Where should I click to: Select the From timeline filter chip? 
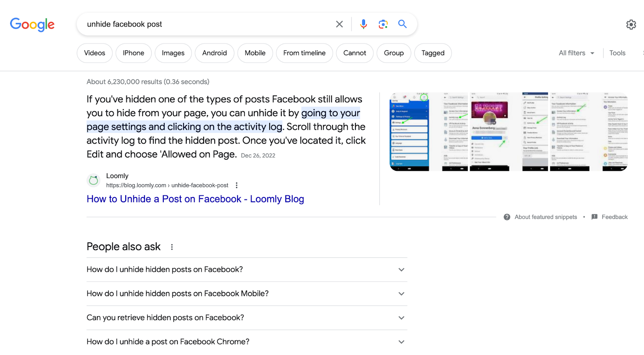[x=304, y=53]
